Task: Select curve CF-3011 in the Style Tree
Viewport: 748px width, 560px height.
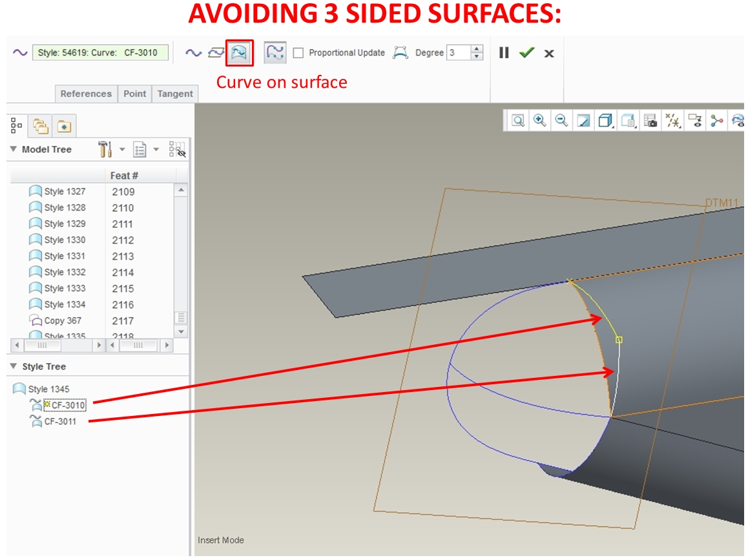Action: click(x=53, y=421)
